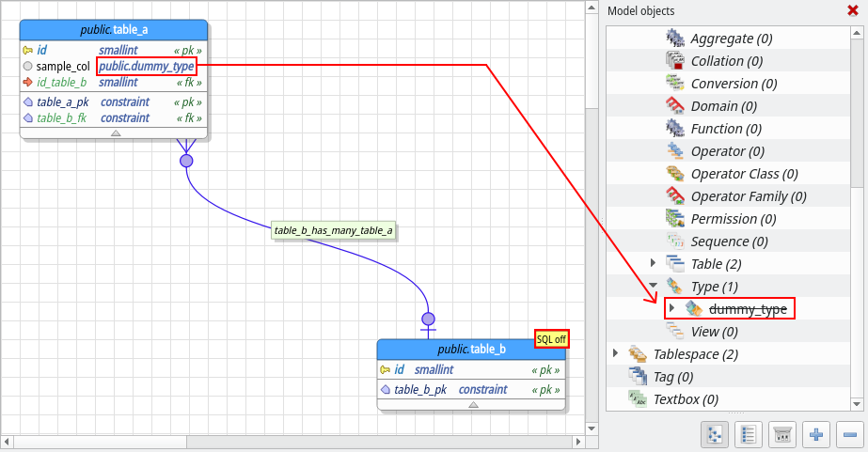Viewport: 868px width, 452px height.
Task: Select the Aggregate (0) tree item
Action: pos(732,39)
